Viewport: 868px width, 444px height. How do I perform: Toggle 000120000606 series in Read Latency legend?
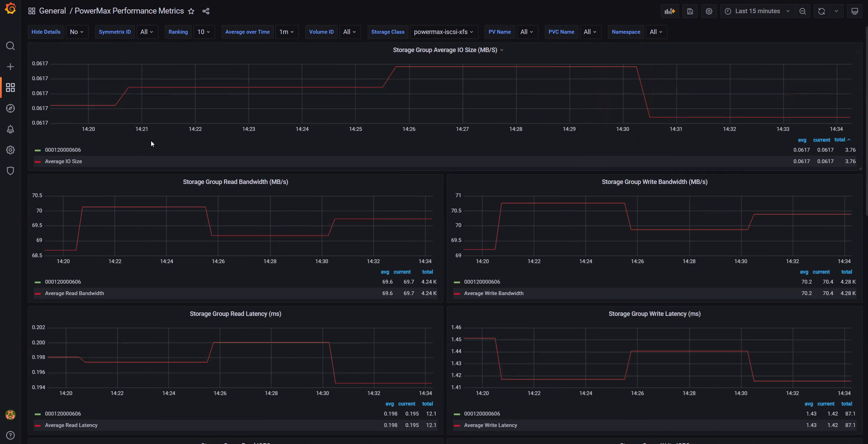point(63,414)
